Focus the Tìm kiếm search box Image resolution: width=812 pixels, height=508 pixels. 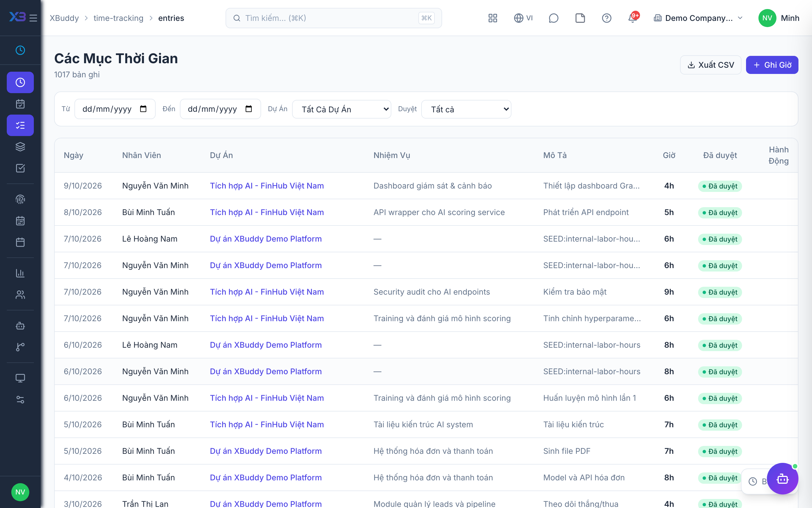click(334, 18)
